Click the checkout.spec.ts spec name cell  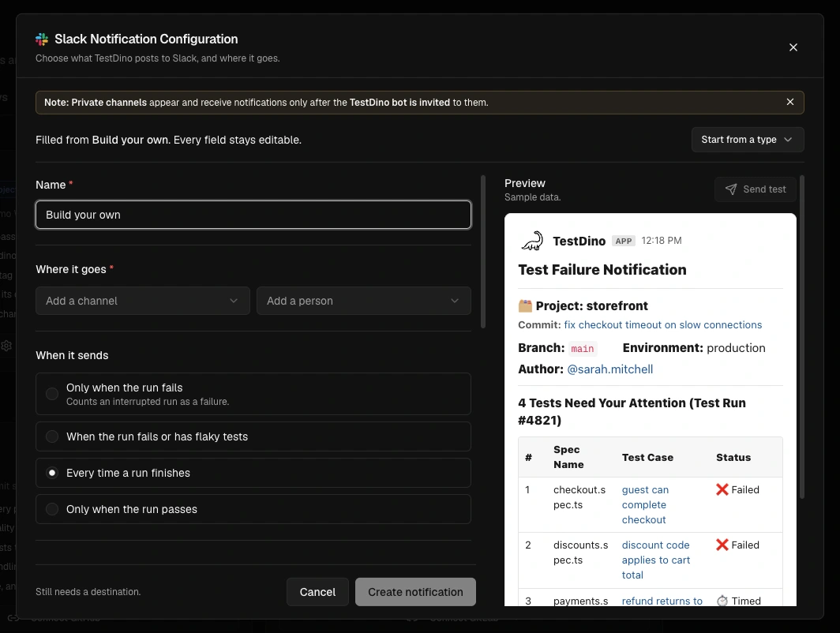pyautogui.click(x=579, y=497)
